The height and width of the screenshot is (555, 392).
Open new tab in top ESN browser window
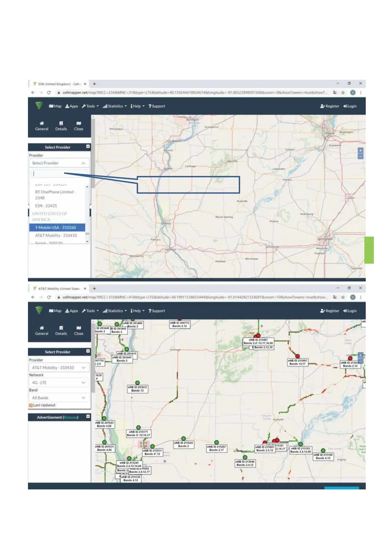coord(94,84)
